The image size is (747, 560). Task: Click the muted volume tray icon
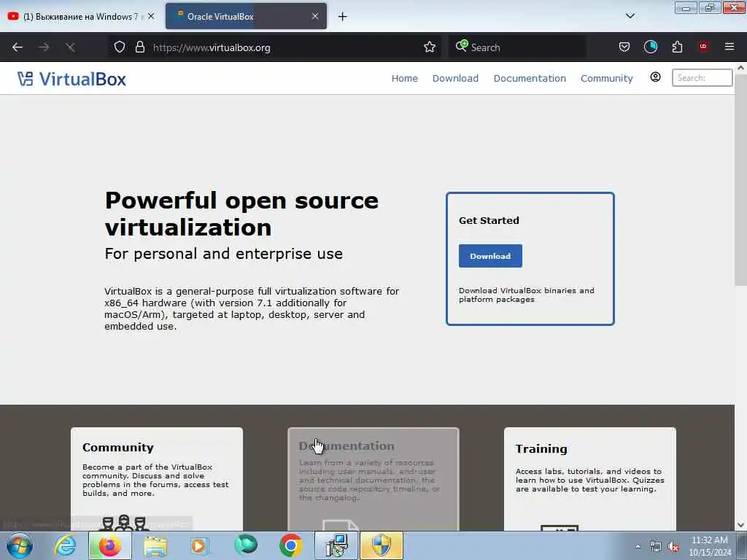(x=673, y=547)
